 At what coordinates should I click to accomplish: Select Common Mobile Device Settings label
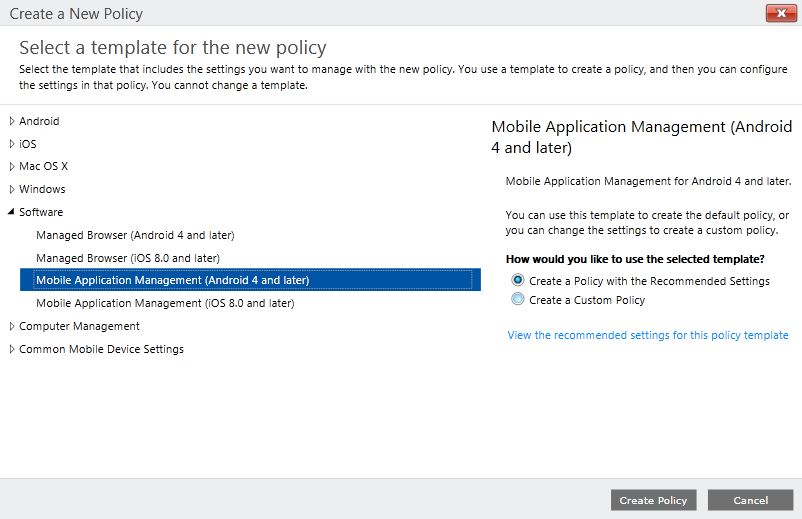pos(101,349)
